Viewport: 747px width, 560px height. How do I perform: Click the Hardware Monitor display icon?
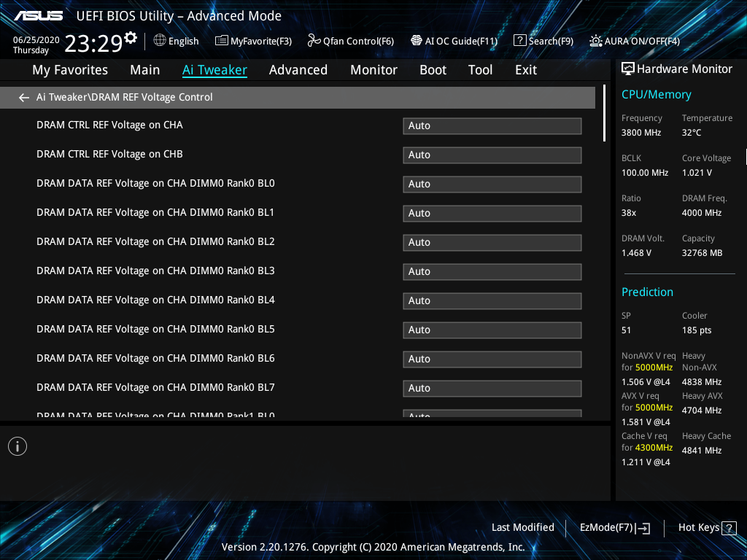628,69
